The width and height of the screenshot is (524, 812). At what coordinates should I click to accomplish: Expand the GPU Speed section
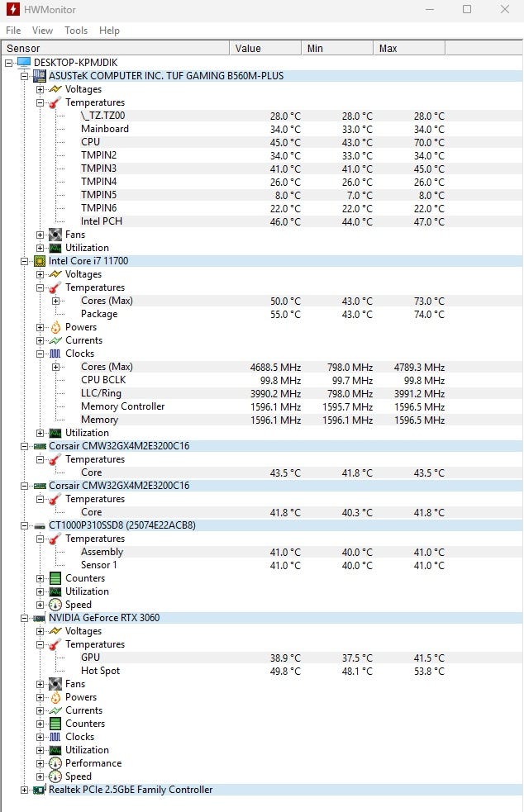point(40,776)
